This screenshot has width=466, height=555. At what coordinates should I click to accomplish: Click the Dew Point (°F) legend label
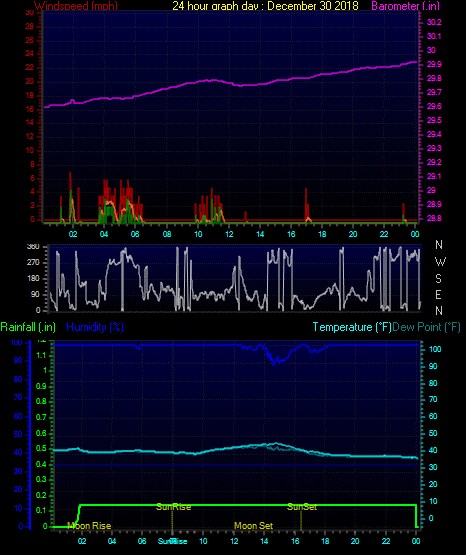coord(426,327)
